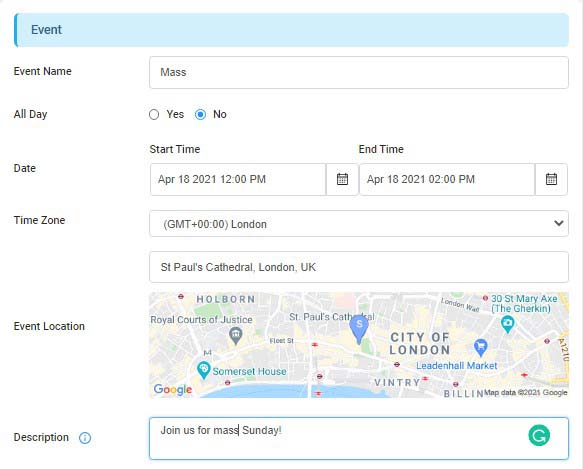Click the Somerset House map marker
The height and width of the screenshot is (469, 583).
coord(203,370)
